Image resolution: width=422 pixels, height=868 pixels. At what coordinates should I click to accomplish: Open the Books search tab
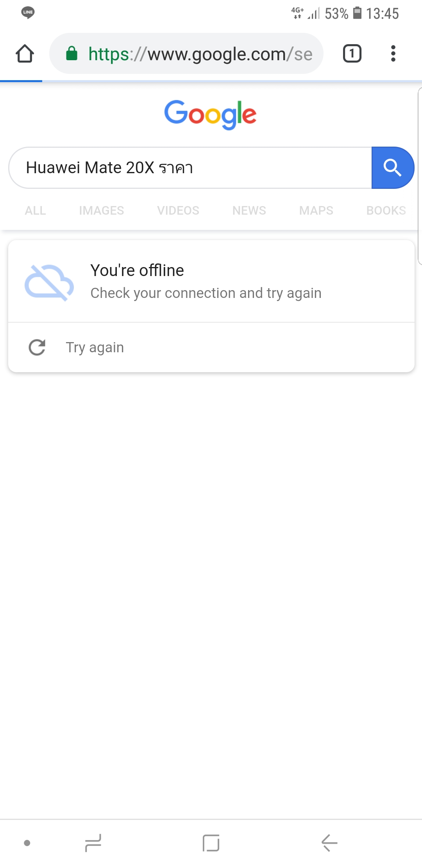pos(386,210)
